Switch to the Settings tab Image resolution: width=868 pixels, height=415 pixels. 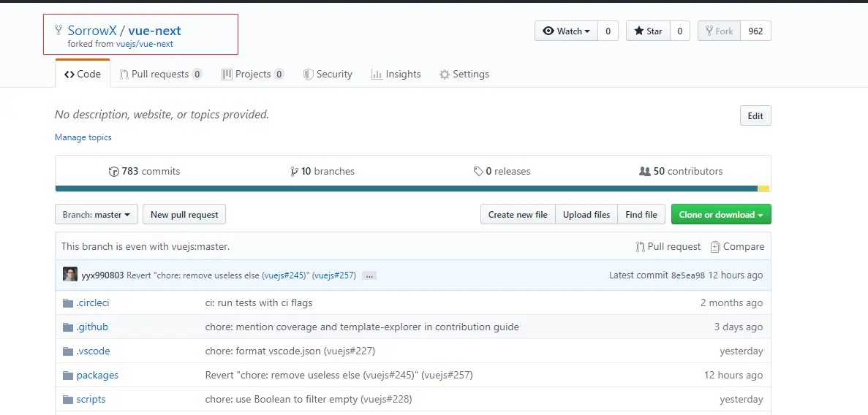point(464,74)
